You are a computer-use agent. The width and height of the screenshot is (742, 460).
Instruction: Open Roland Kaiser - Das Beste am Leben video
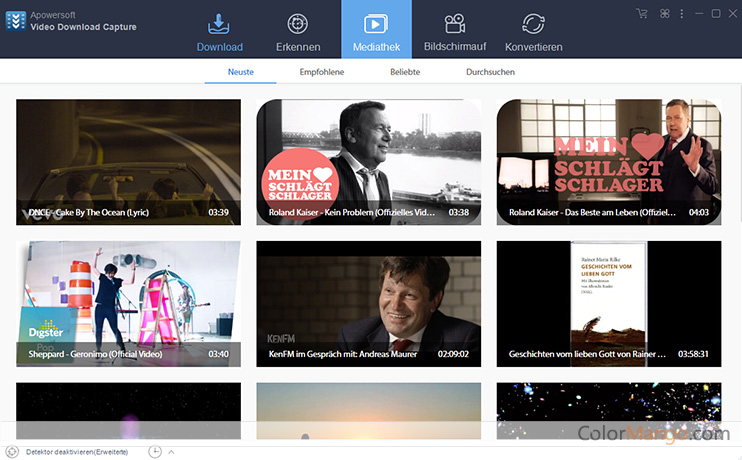coord(609,162)
